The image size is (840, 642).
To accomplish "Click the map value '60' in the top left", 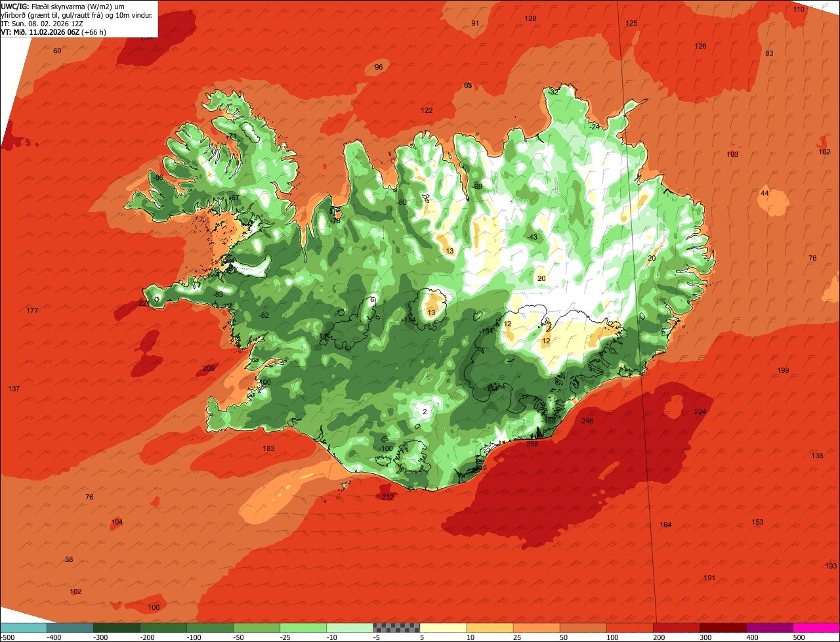I will point(57,51).
